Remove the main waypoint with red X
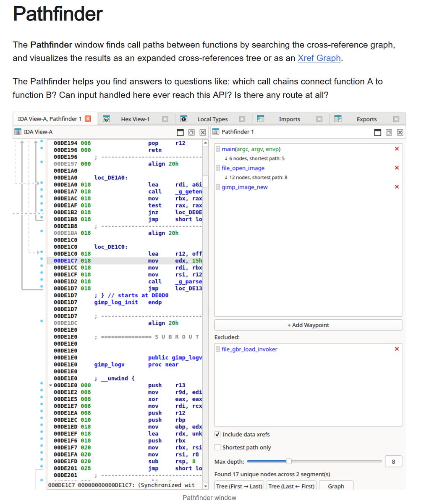 pyautogui.click(x=397, y=149)
